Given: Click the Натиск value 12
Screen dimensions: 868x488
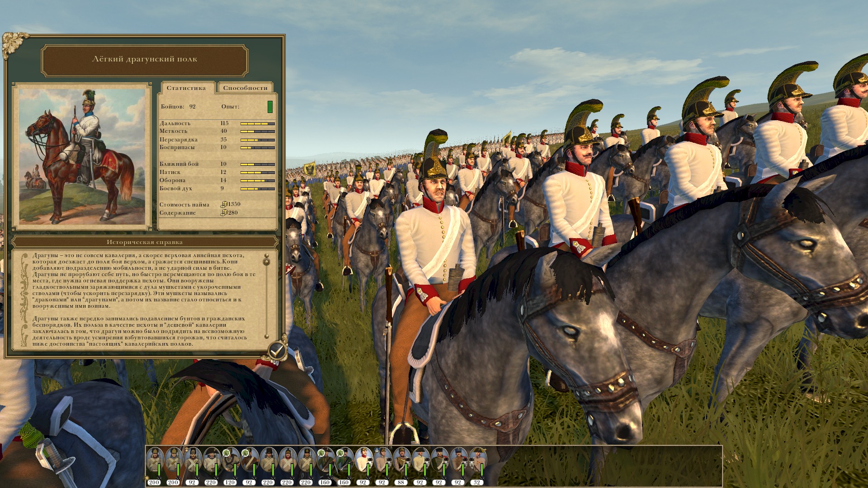Looking at the screenshot, I should (223, 172).
